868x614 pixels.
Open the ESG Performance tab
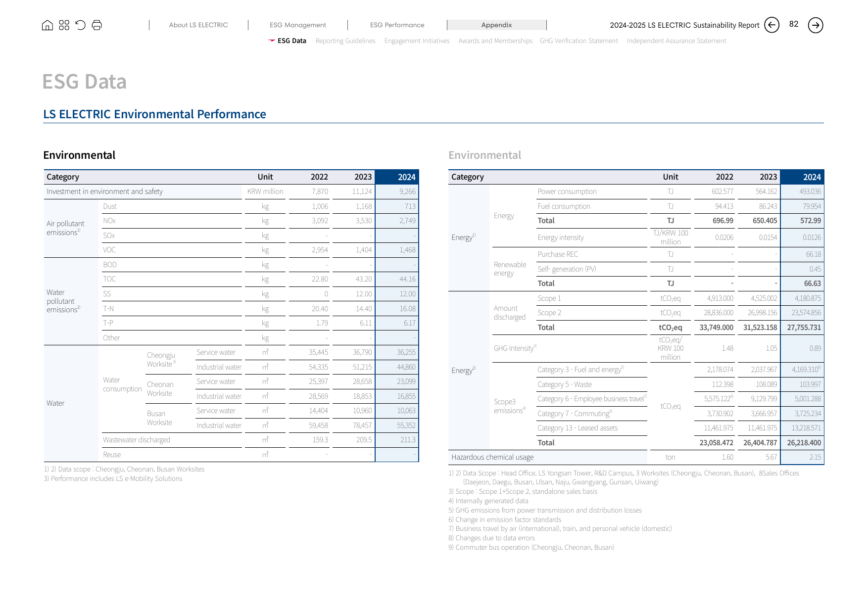click(x=397, y=25)
